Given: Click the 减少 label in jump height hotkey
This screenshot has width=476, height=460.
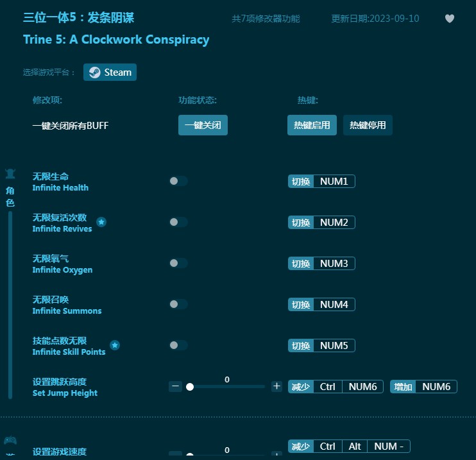Looking at the screenshot, I should click(x=301, y=386).
